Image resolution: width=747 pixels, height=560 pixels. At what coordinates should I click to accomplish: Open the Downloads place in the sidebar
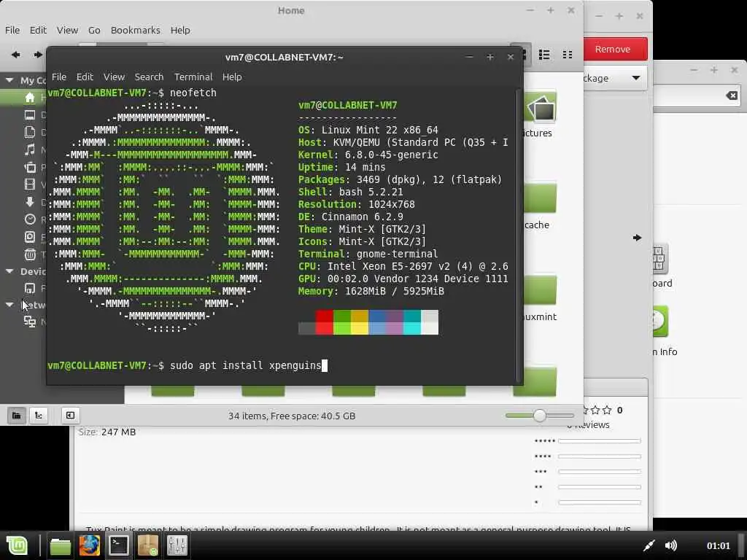[x=29, y=202]
